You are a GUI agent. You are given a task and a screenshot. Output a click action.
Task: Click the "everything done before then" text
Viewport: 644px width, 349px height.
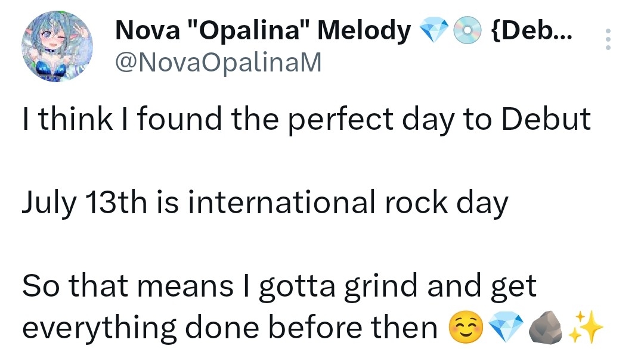click(230, 328)
